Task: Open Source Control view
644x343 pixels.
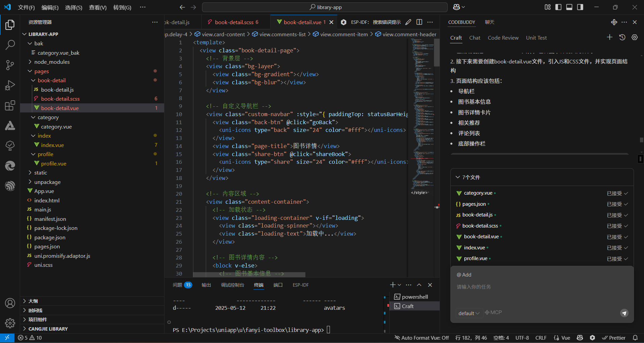Action: [x=10, y=65]
